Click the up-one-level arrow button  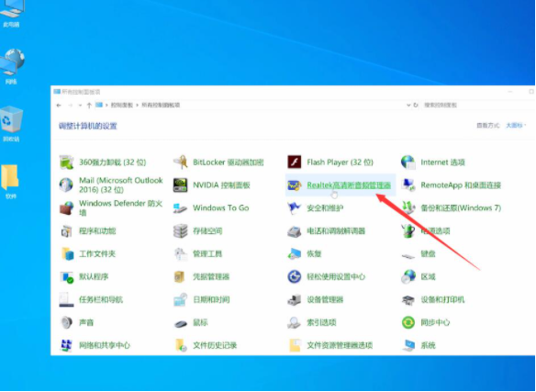pyautogui.click(x=89, y=106)
